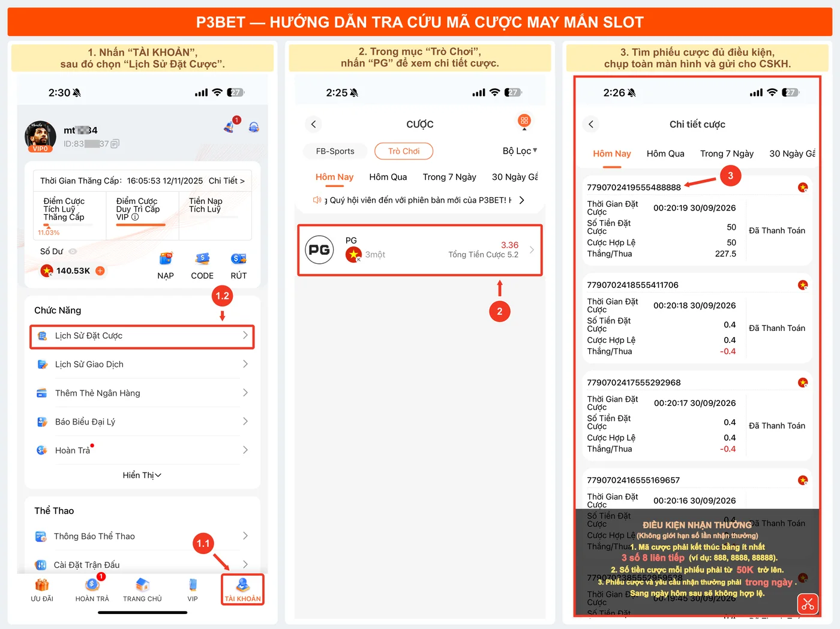840x629 pixels.
Task: Open VIP in the bottom navigation
Action: point(193,589)
